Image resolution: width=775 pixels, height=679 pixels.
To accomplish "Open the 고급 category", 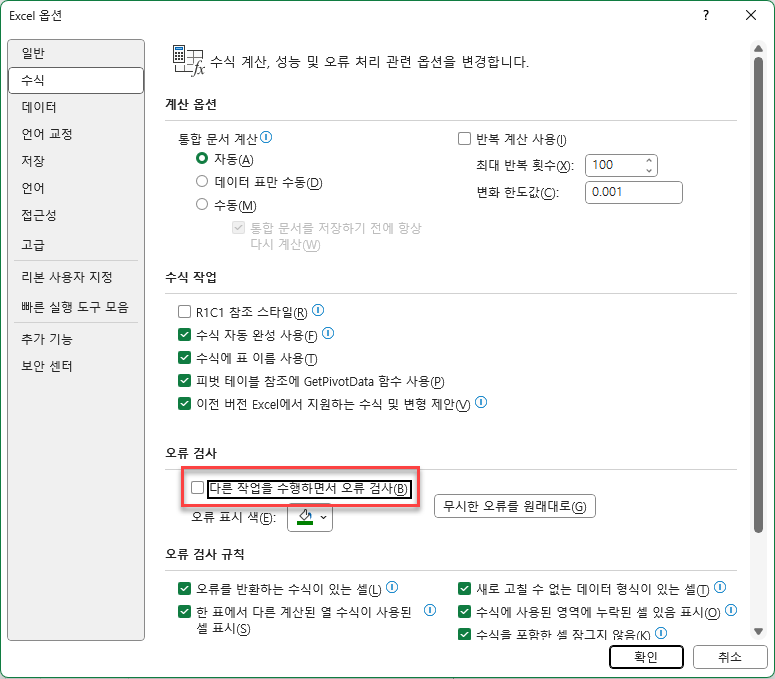I will [76, 245].
